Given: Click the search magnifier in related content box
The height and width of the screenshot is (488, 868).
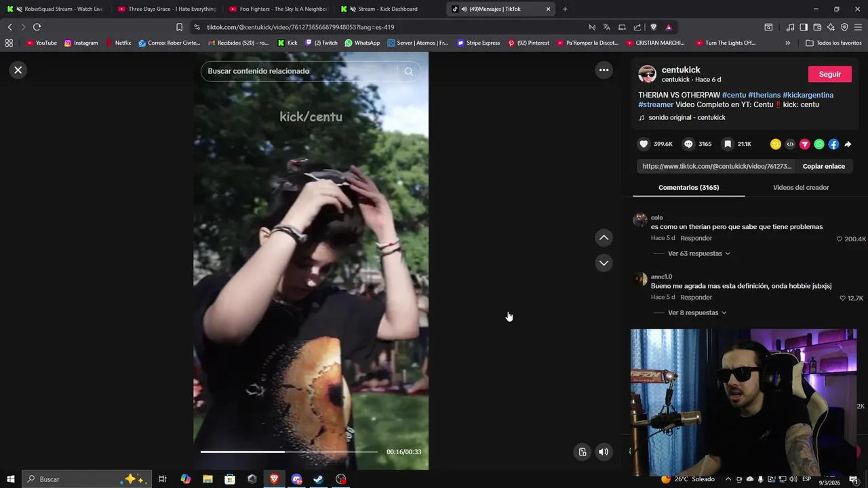Looking at the screenshot, I should point(408,71).
